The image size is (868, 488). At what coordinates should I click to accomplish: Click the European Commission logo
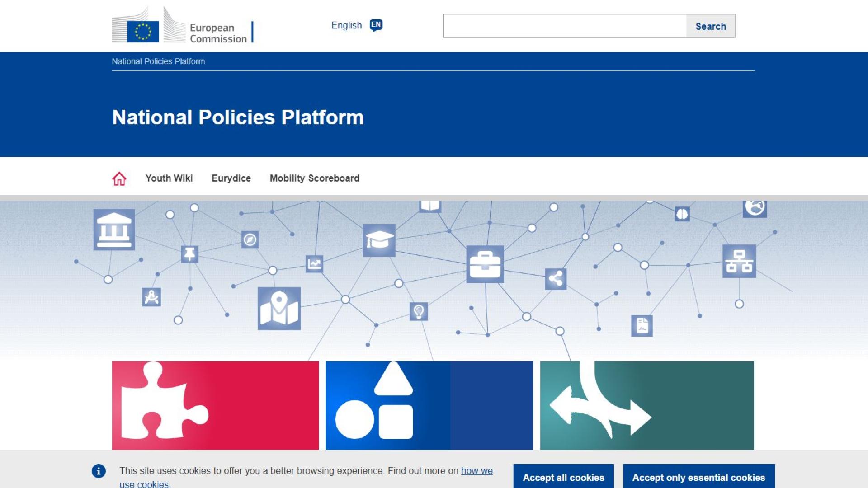pyautogui.click(x=183, y=26)
